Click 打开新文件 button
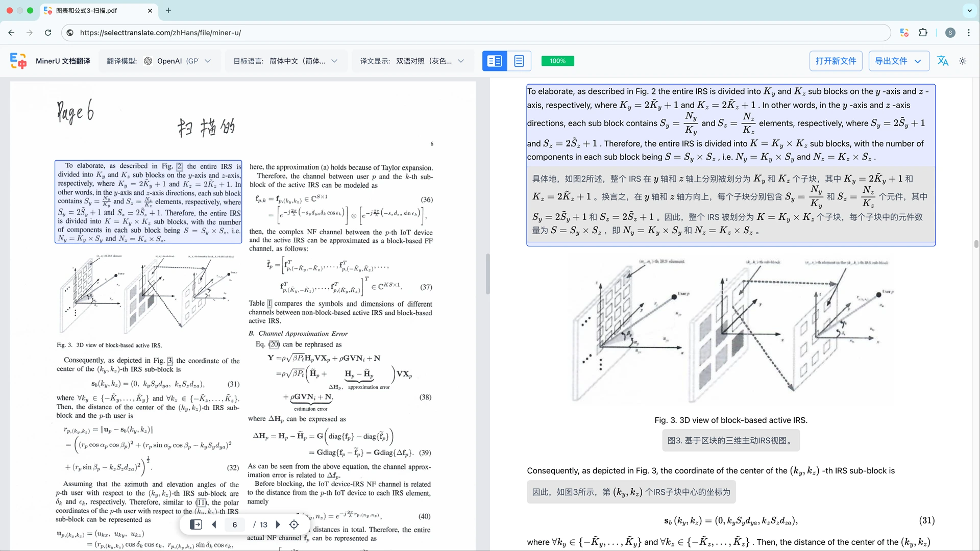This screenshot has height=551, width=980. (836, 61)
